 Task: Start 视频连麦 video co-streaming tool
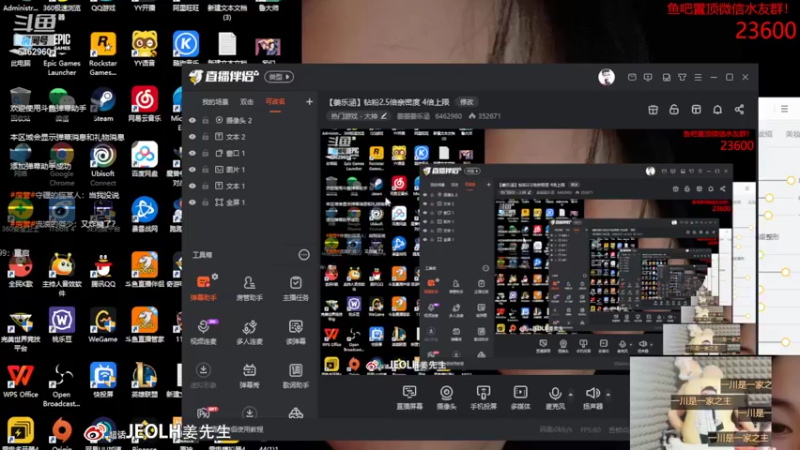pos(203,332)
